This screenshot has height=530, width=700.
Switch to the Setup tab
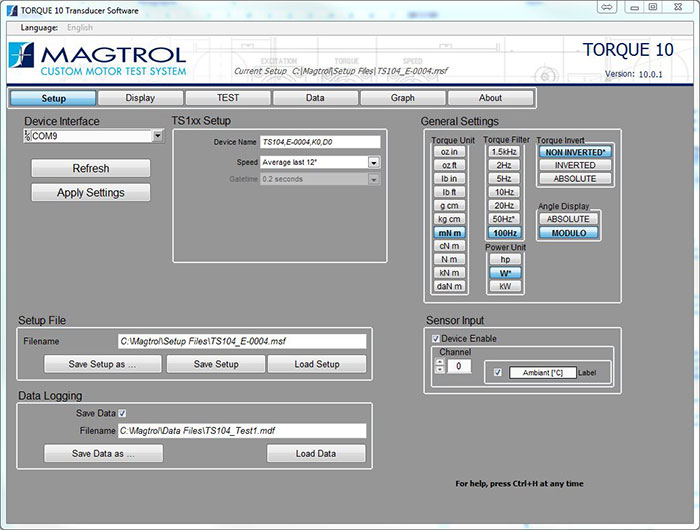tap(53, 98)
